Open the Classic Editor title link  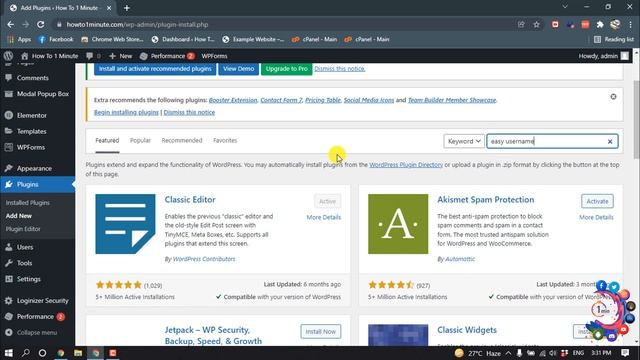click(x=190, y=200)
